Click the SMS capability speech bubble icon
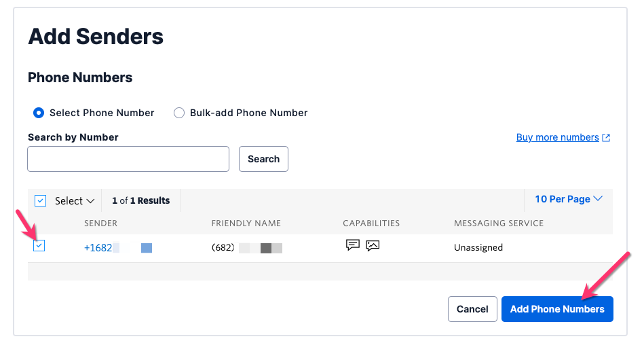The height and width of the screenshot is (341, 644). (x=353, y=245)
